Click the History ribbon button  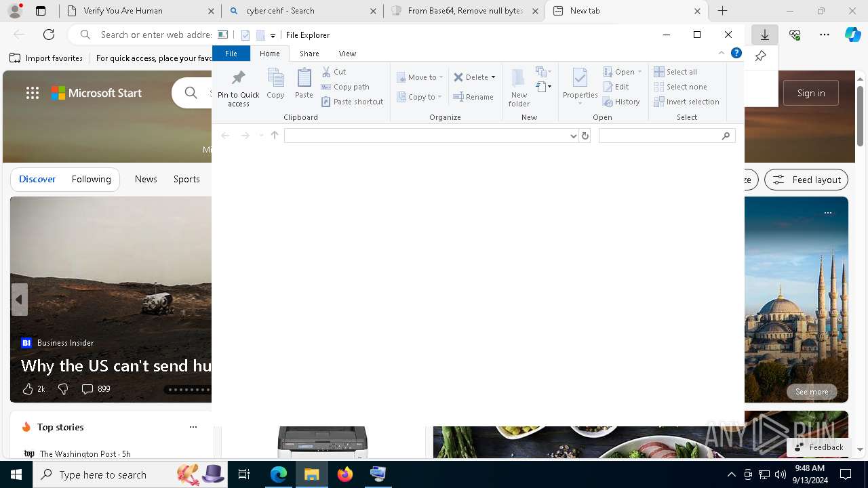621,102
